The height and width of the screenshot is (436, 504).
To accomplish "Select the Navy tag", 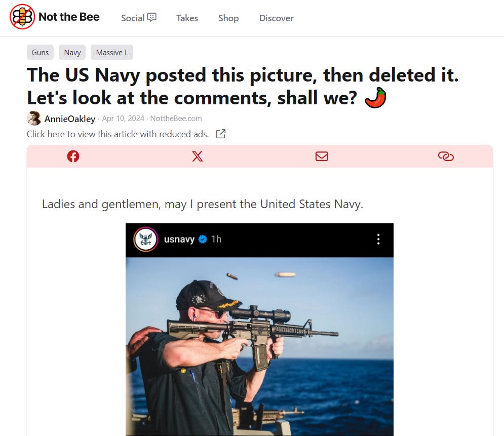I will click(x=72, y=52).
